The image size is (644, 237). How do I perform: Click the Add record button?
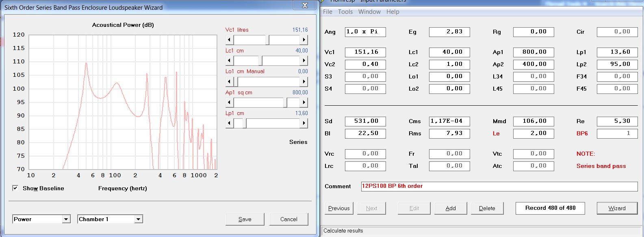(x=451, y=208)
